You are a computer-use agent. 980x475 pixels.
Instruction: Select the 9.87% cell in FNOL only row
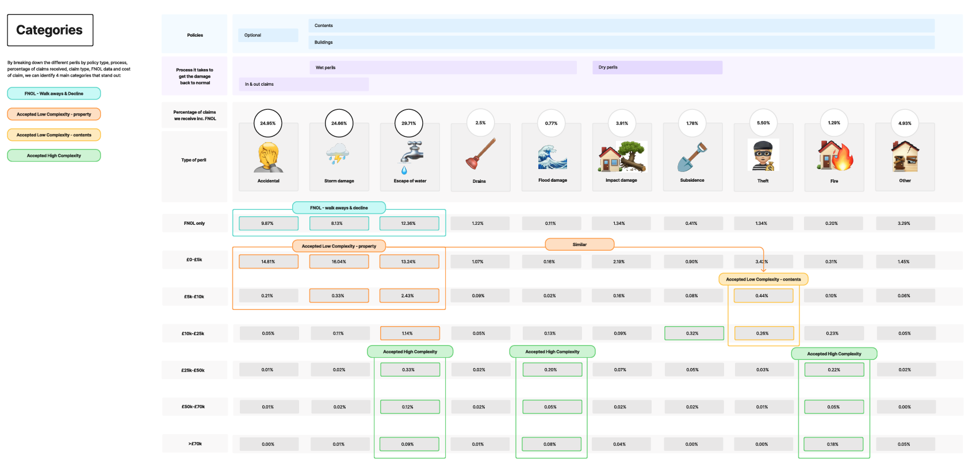[x=269, y=223]
